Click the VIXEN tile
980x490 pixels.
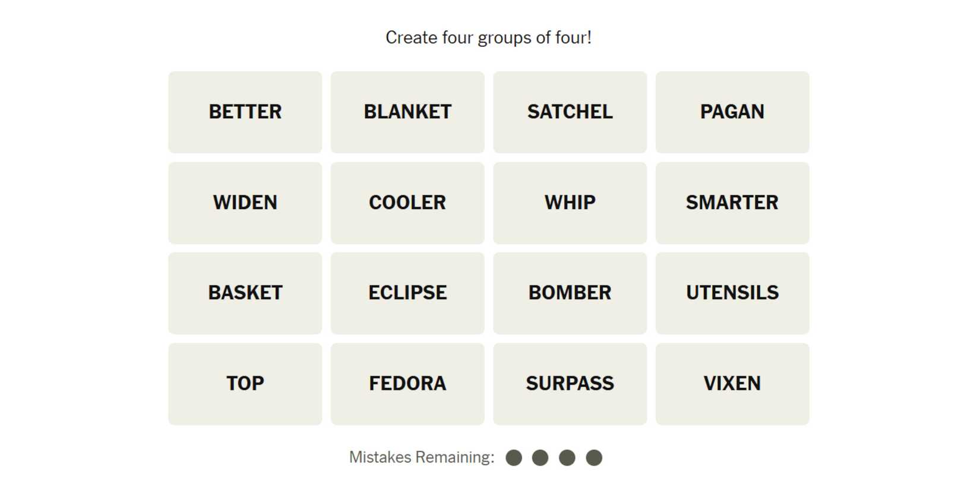pyautogui.click(x=732, y=384)
